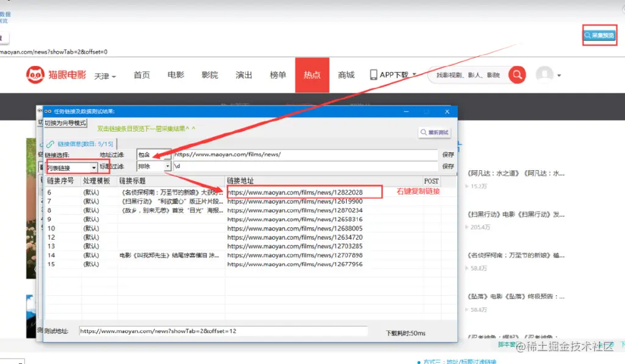Select the 热点 nav tab
625x364 pixels.
[312, 75]
